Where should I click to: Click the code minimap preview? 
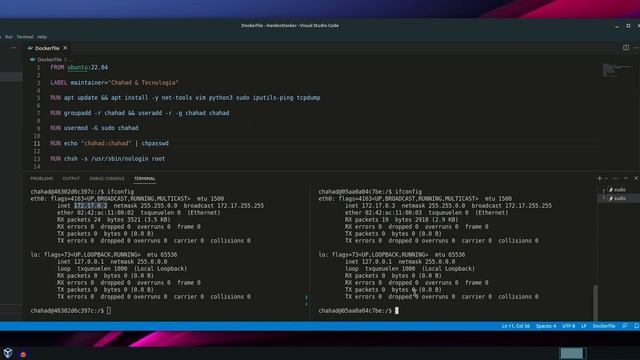click(616, 70)
